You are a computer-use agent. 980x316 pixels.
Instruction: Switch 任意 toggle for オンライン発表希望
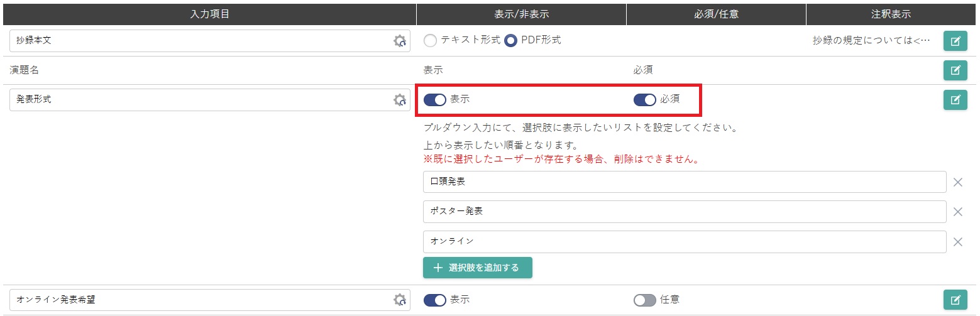[644, 300]
